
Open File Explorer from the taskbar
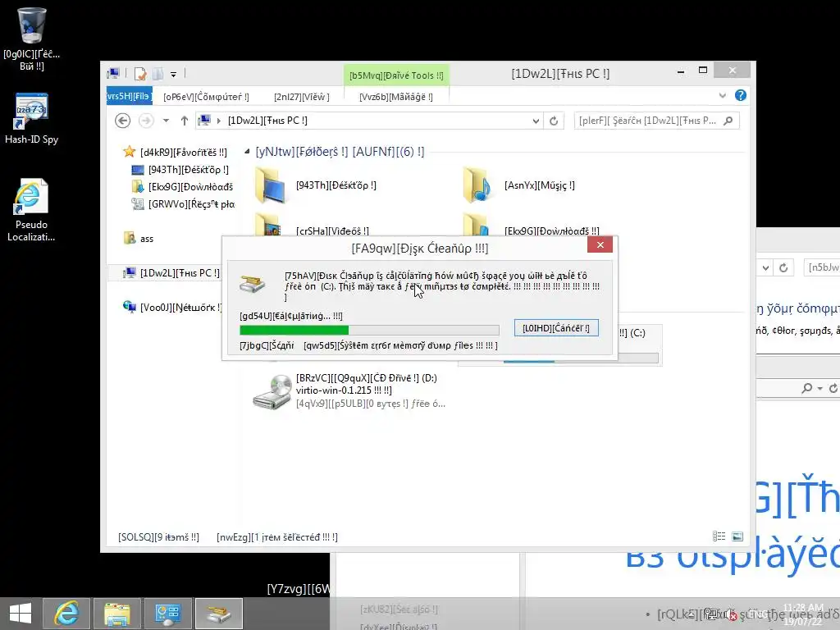pyautogui.click(x=117, y=613)
